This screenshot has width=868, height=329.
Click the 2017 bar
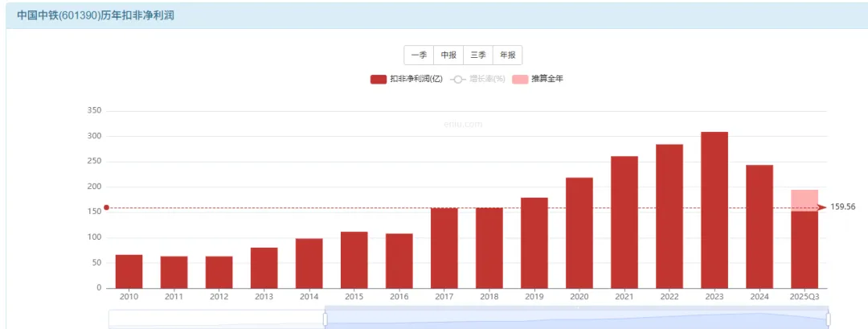click(444, 248)
